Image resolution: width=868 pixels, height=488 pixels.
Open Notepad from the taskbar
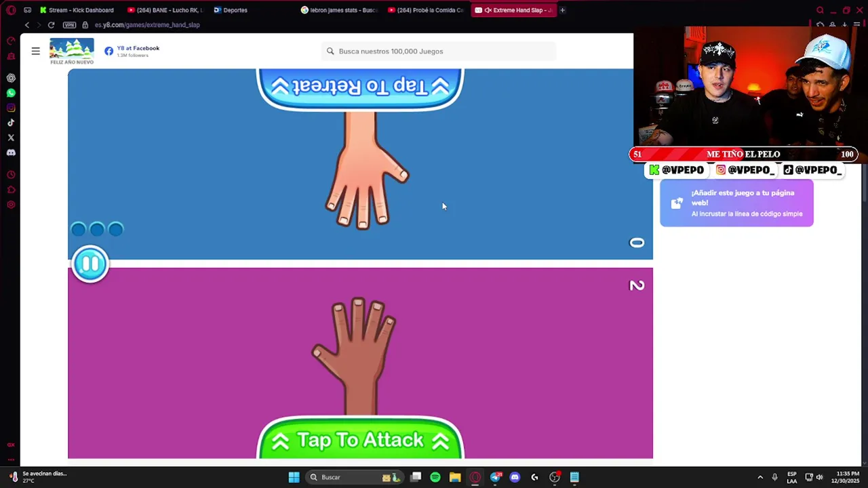(x=574, y=477)
